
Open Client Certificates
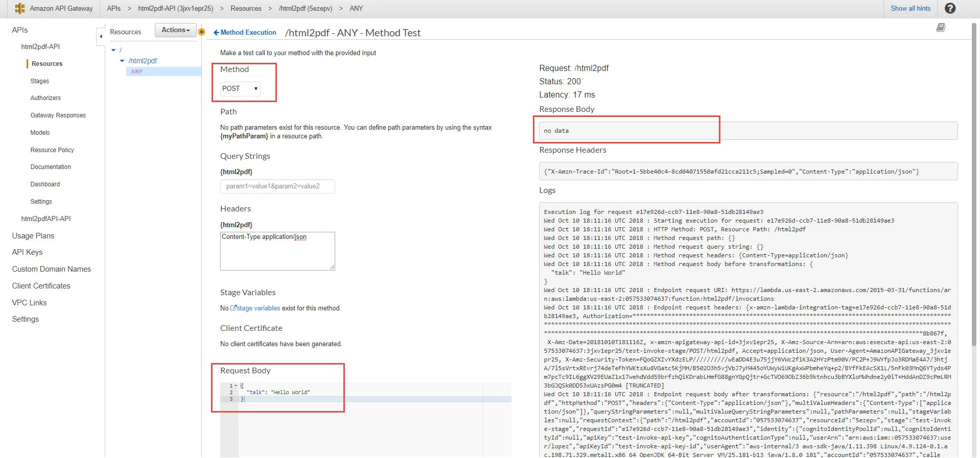(41, 286)
